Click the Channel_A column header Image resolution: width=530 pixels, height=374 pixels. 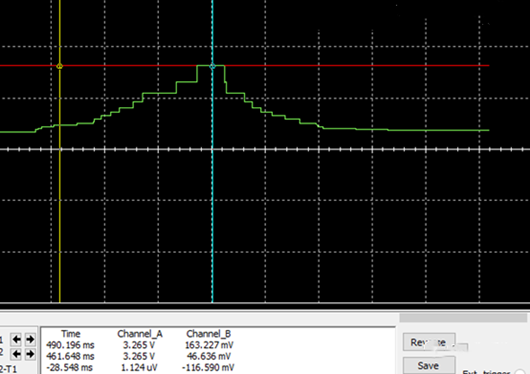click(140, 334)
